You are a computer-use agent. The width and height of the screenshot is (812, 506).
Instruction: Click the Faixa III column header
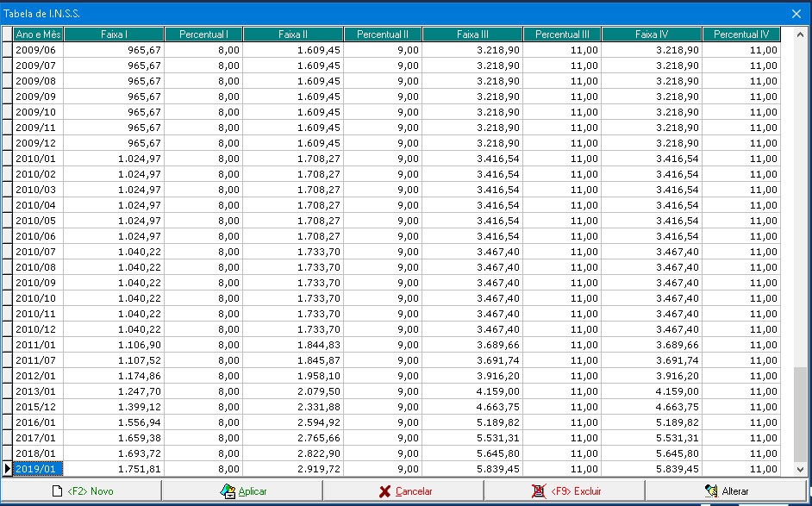click(x=472, y=34)
